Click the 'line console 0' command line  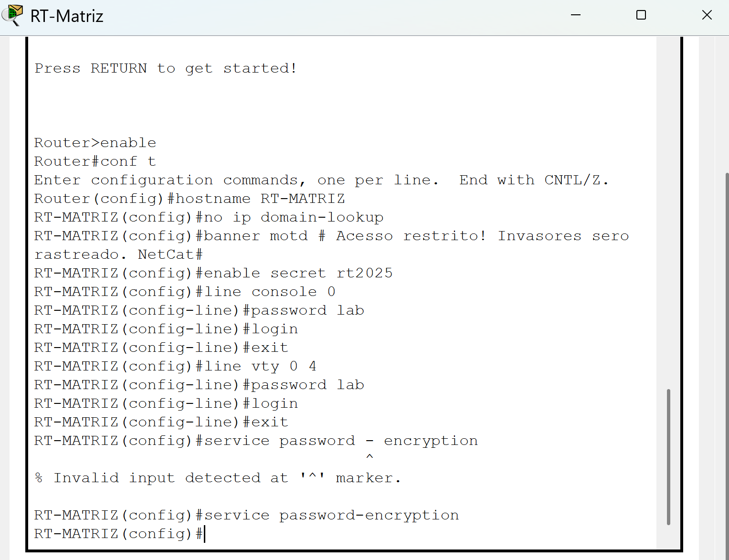click(185, 292)
